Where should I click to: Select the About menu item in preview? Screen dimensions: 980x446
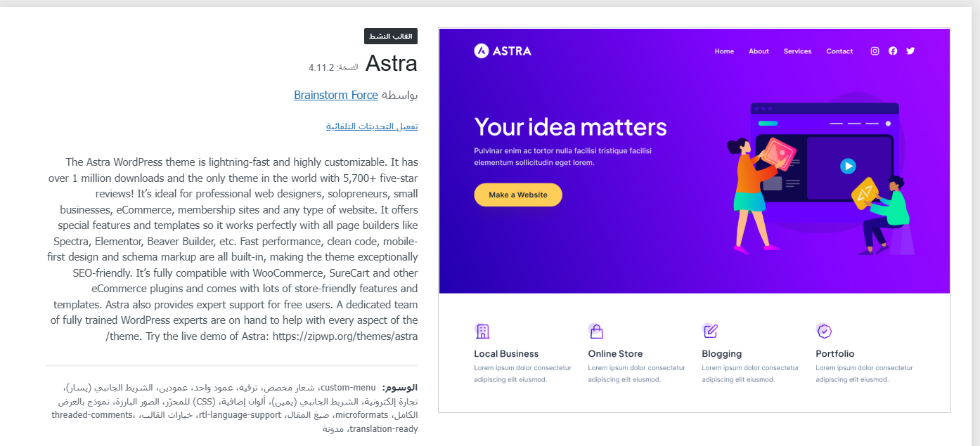(759, 51)
